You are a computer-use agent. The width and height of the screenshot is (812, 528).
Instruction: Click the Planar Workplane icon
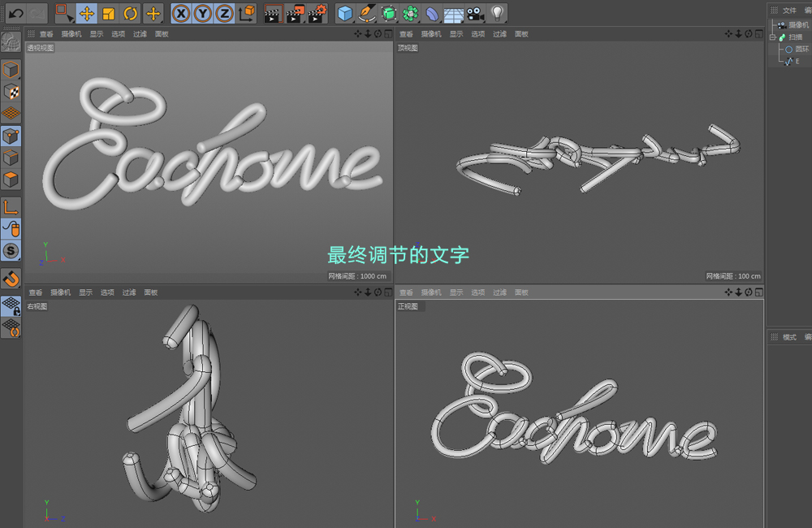11,328
